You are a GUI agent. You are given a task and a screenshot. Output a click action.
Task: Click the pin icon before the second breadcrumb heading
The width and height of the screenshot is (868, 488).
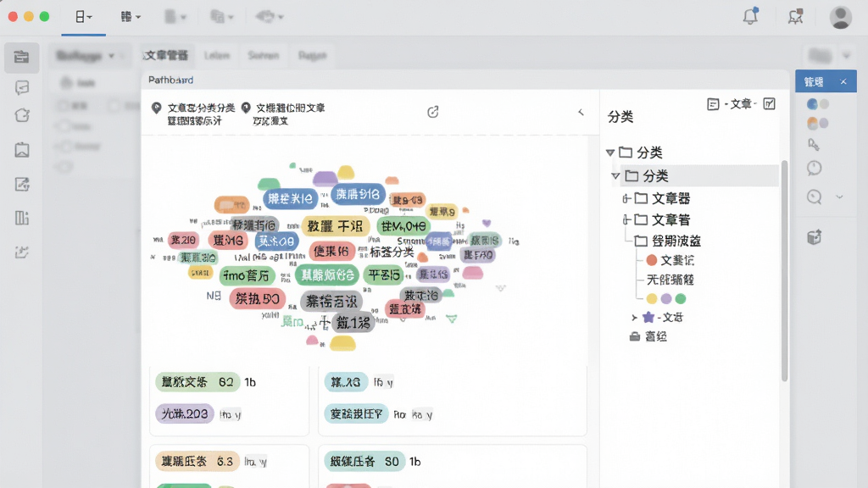point(246,108)
